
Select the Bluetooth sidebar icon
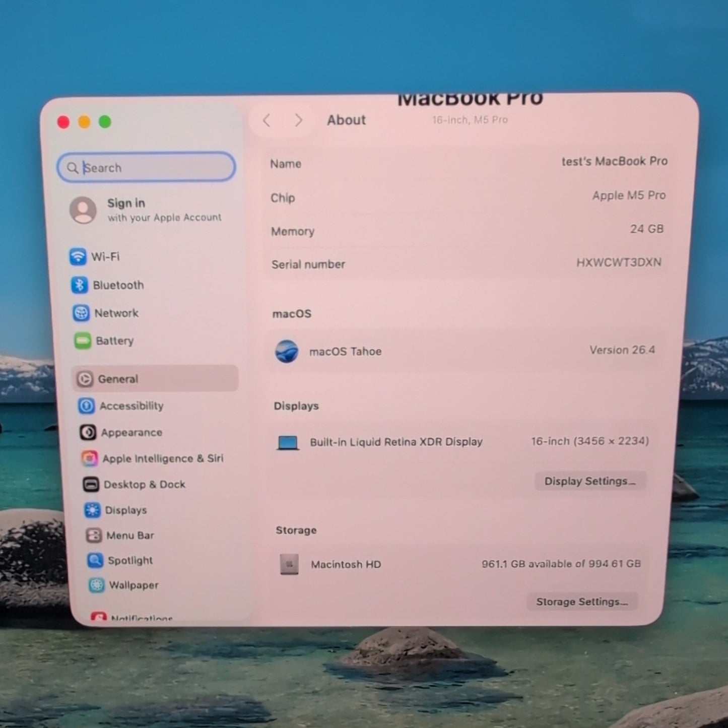tap(79, 285)
